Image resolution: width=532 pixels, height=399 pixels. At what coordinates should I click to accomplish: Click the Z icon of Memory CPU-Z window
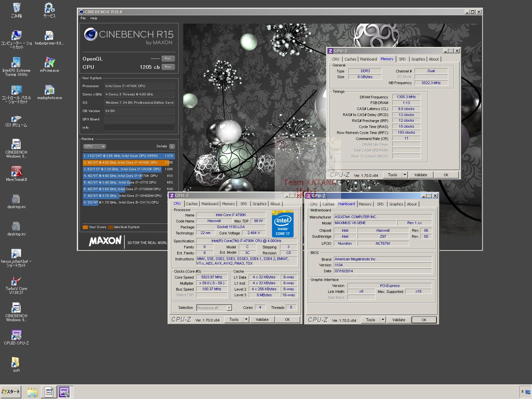pyautogui.click(x=330, y=51)
